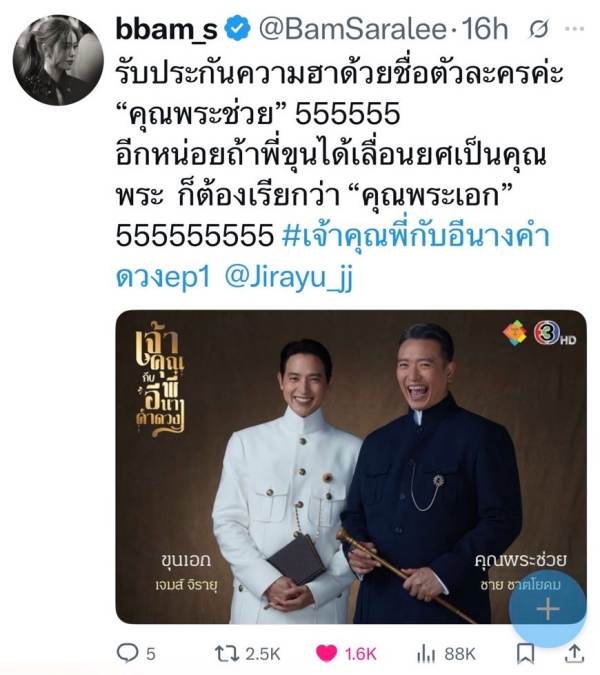Click the Grok slashed-circle icon

pos(539,29)
